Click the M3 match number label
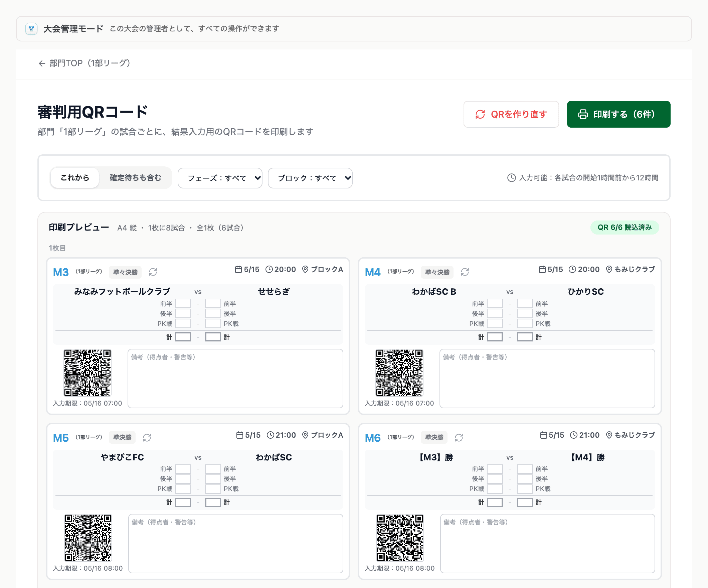 pos(61,272)
